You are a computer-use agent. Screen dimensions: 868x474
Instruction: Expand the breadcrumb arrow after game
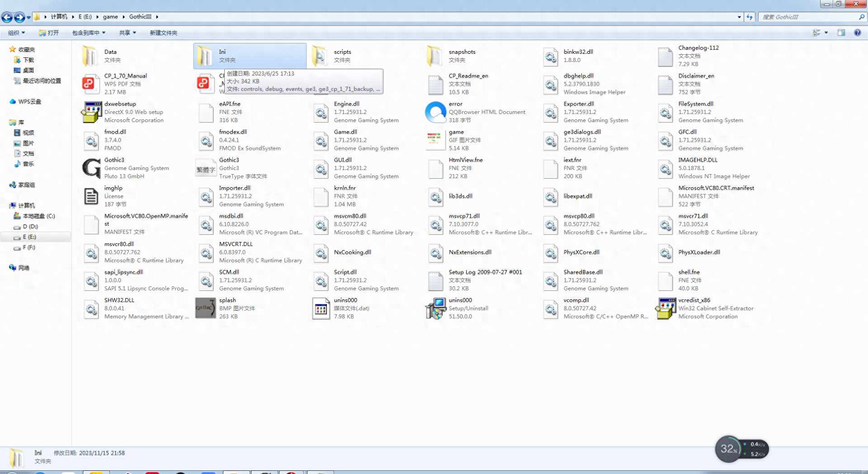pos(123,17)
